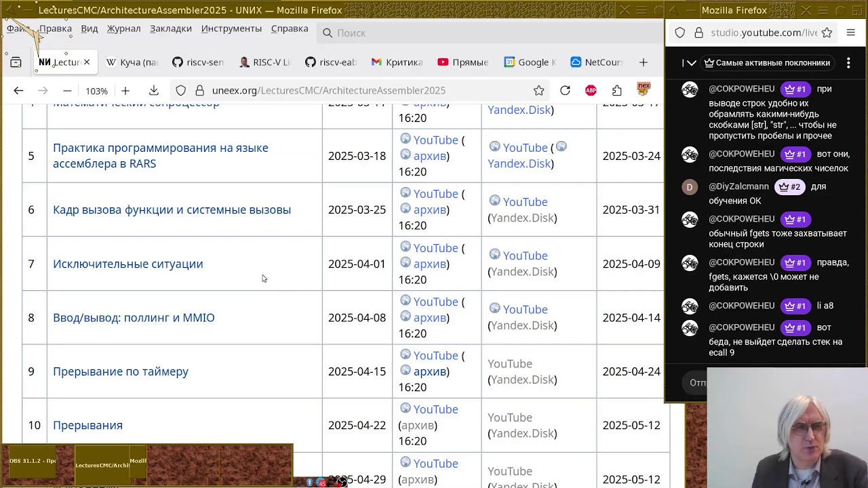Switch to the Прямые YouTube tab
This screenshot has width=868, height=488.
(x=464, y=62)
